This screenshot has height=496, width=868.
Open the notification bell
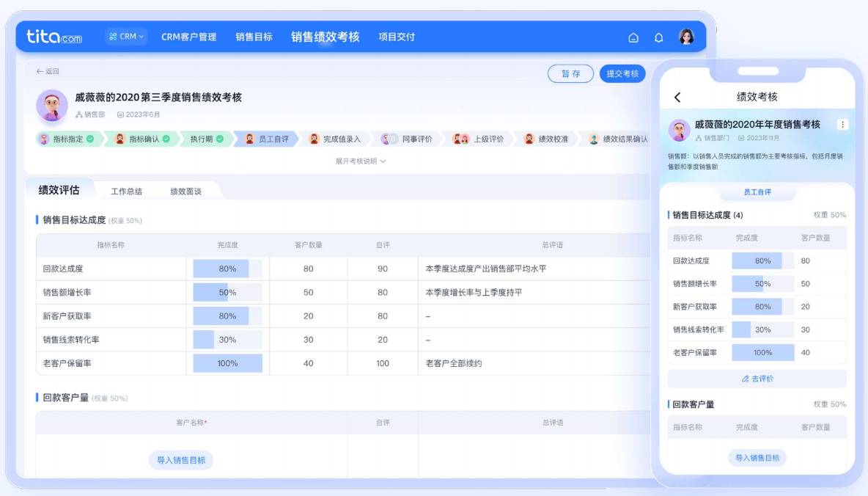(658, 37)
